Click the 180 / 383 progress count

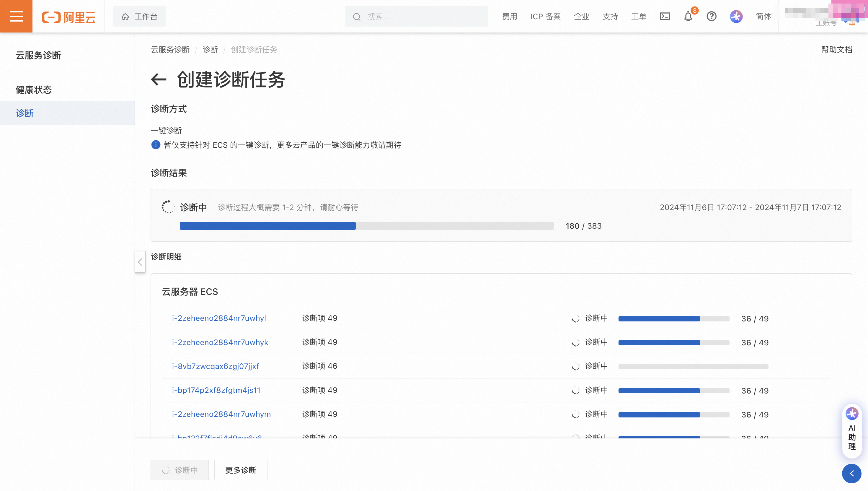584,226
